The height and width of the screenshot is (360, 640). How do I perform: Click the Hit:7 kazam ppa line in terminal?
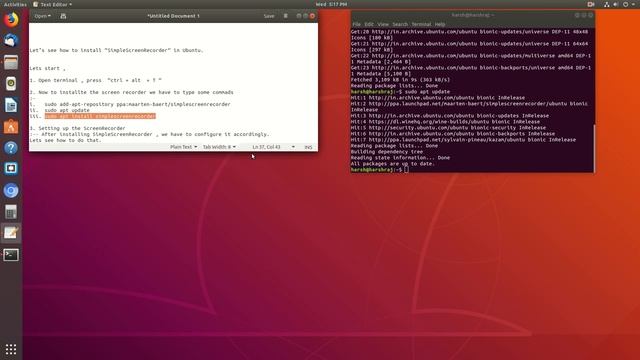pyautogui.click(x=463, y=140)
